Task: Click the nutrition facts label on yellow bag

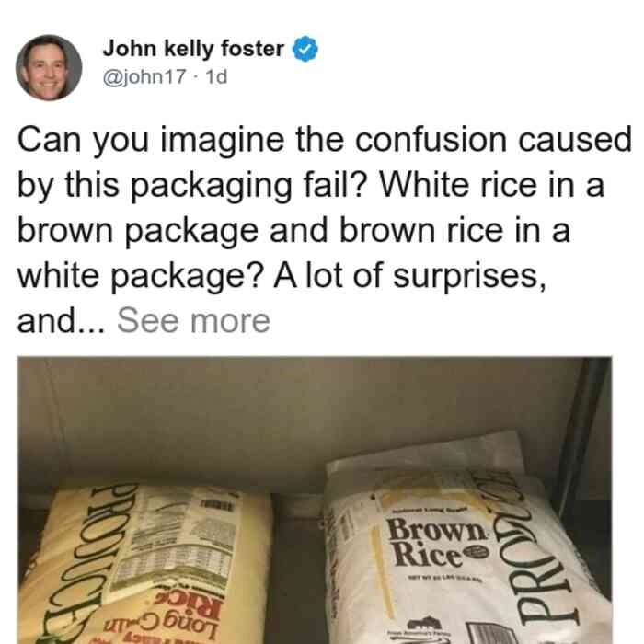Action: pos(175,542)
